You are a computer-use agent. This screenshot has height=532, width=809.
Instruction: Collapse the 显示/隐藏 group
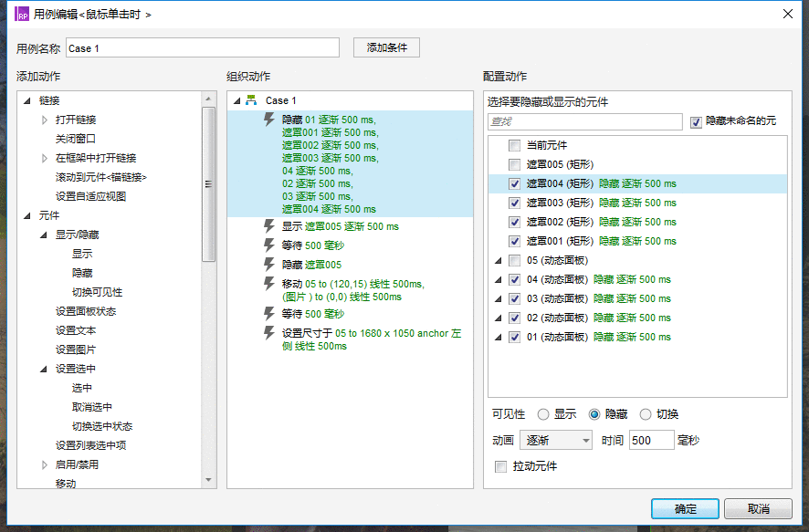click(44, 235)
